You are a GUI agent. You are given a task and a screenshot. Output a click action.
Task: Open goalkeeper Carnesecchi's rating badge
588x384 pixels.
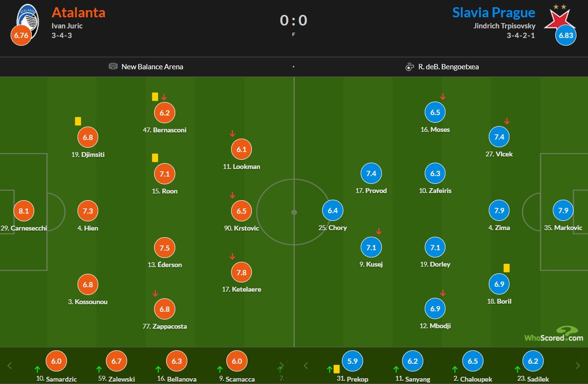[24, 210]
